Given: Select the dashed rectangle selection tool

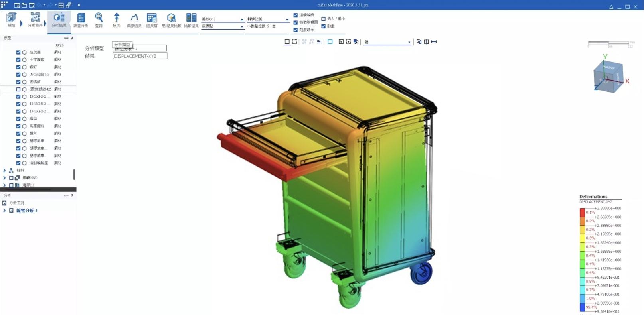Looking at the screenshot, I should click(x=294, y=42).
